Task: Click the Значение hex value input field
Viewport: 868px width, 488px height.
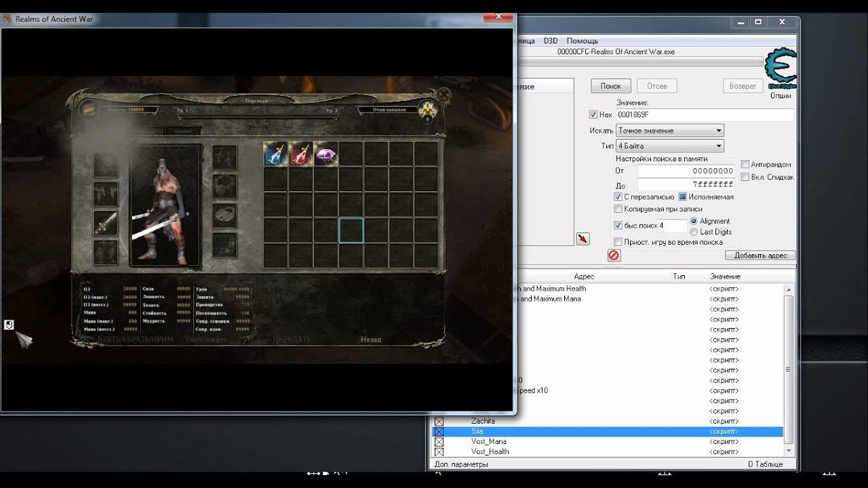Action: point(705,115)
